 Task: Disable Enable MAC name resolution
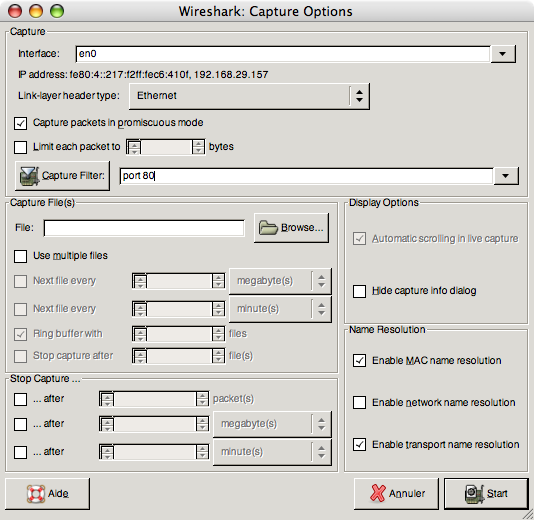coord(359,361)
